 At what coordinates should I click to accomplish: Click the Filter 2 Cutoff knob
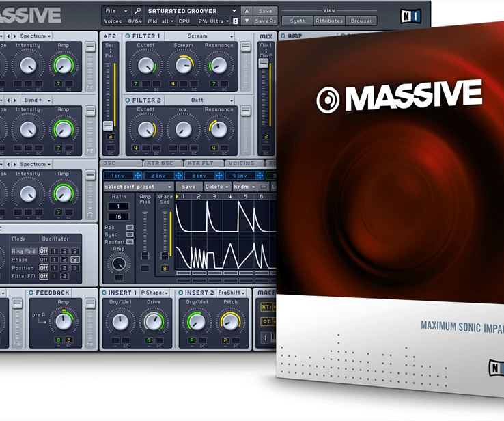pyautogui.click(x=145, y=130)
